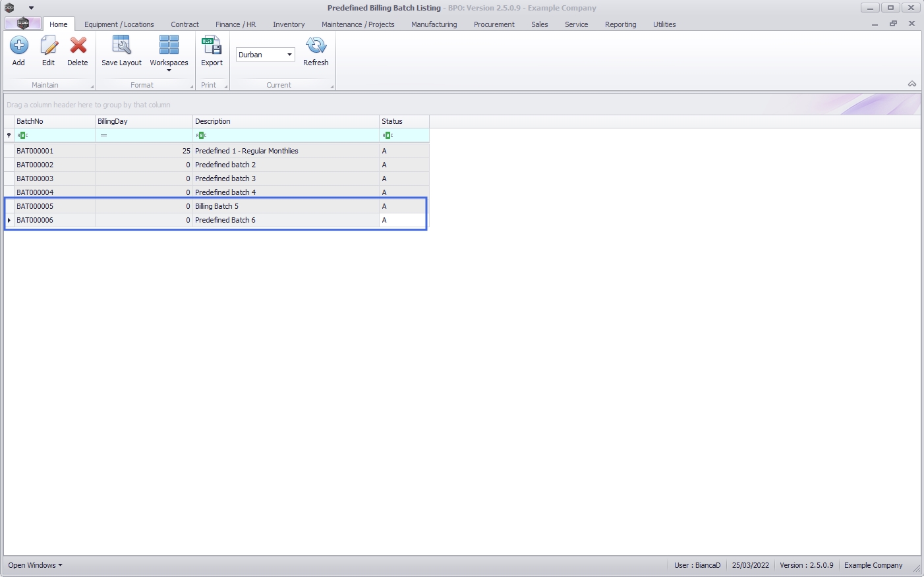
Task: Select batch BAT000002
Action: [35, 165]
